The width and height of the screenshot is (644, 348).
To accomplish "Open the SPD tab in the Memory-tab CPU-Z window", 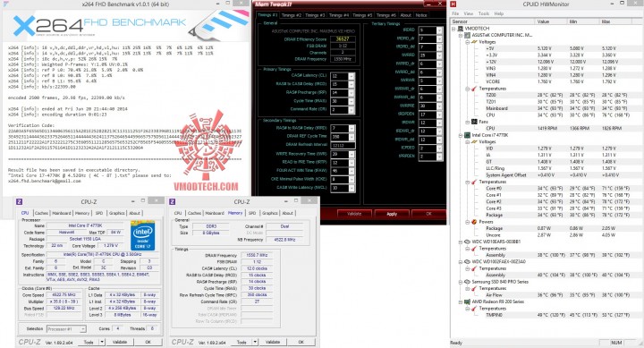I will click(251, 213).
